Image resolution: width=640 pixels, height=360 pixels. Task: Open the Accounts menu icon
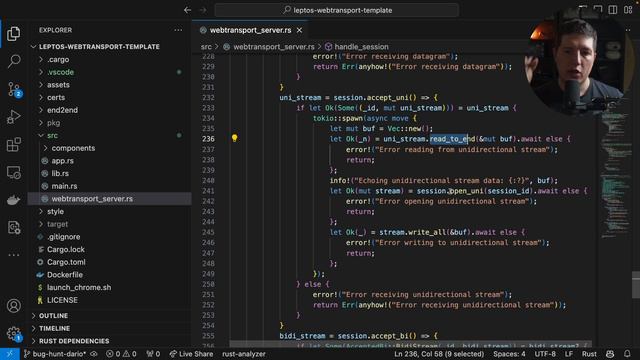13,306
